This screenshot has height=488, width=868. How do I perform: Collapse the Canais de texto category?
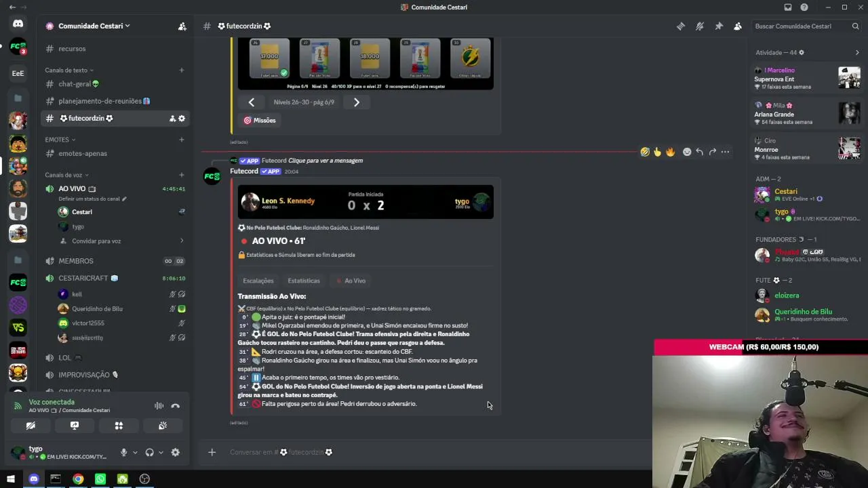pyautogui.click(x=69, y=70)
